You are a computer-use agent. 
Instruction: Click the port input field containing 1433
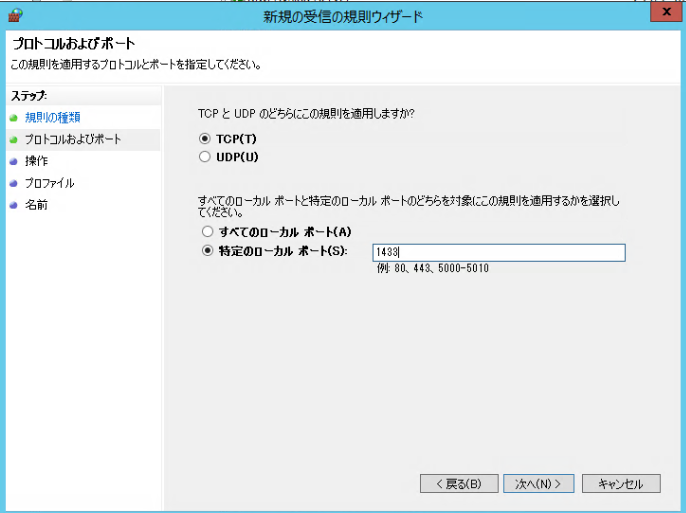coord(499,252)
